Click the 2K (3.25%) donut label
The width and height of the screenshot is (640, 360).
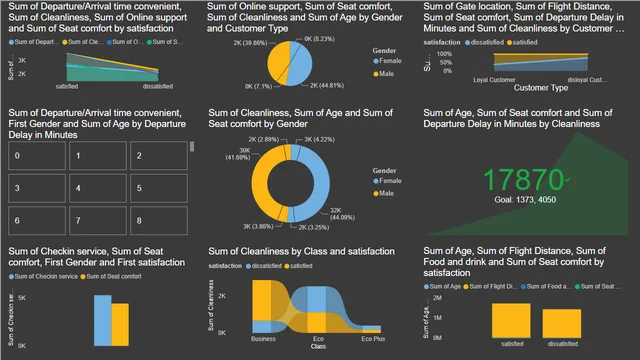tap(313, 227)
